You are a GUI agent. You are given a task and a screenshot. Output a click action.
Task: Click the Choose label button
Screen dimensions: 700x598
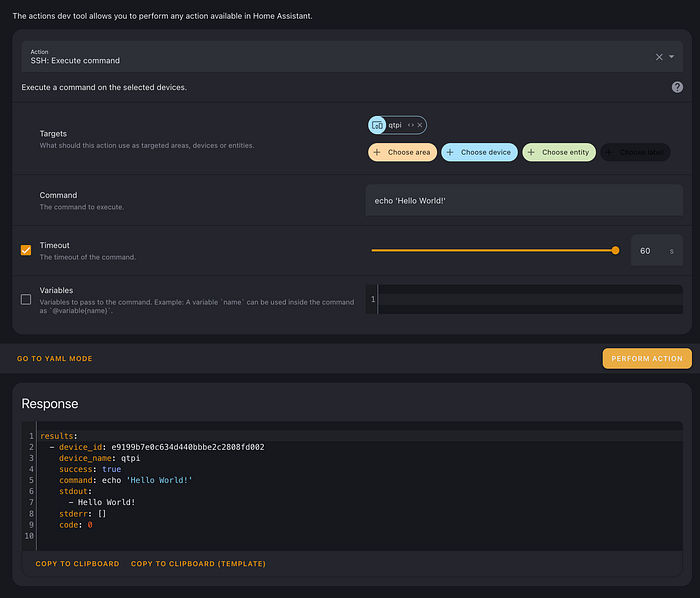coord(635,152)
